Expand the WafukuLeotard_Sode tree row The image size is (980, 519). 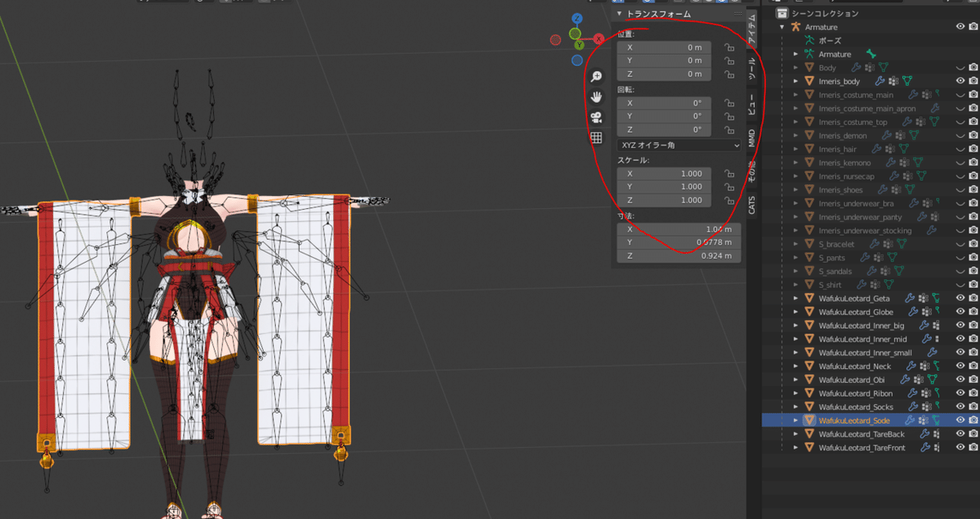pyautogui.click(x=795, y=420)
